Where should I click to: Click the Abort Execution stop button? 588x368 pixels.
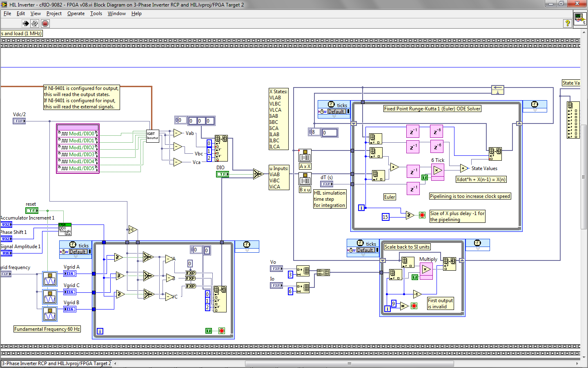pos(45,23)
